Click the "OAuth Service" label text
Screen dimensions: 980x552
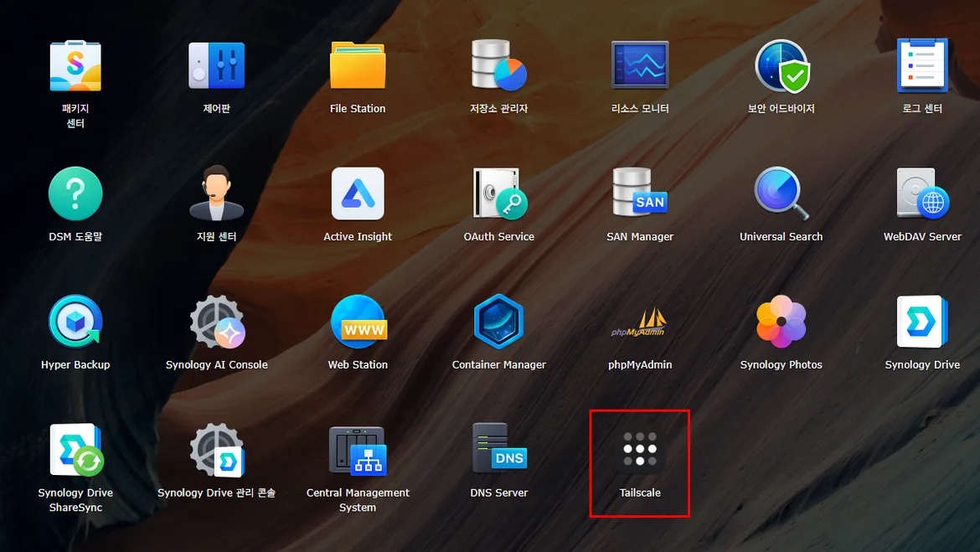coord(498,236)
